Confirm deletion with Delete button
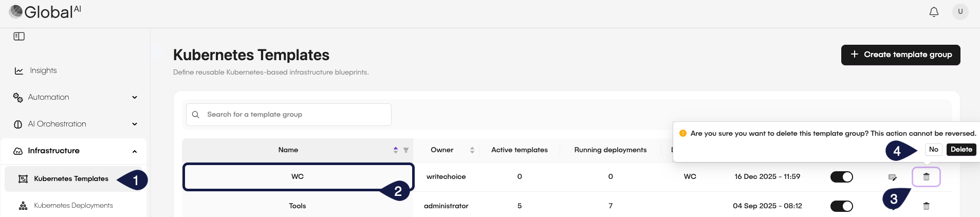Image resolution: width=980 pixels, height=217 pixels. coord(961,150)
